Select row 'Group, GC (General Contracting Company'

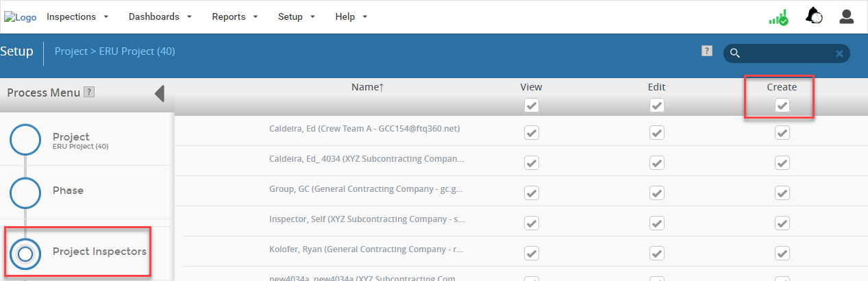521,191
